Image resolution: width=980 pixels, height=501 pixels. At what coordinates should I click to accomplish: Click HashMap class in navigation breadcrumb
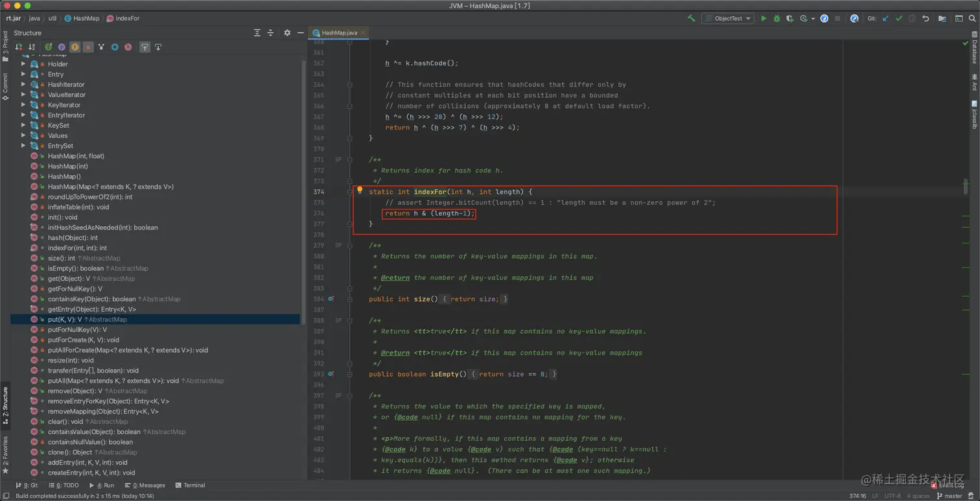[x=82, y=19]
